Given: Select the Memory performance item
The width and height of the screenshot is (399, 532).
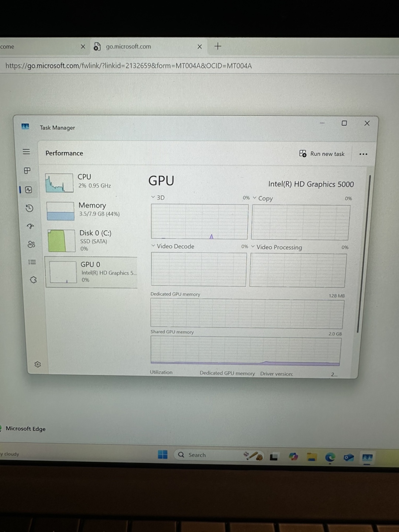Looking at the screenshot, I should tap(92, 210).
